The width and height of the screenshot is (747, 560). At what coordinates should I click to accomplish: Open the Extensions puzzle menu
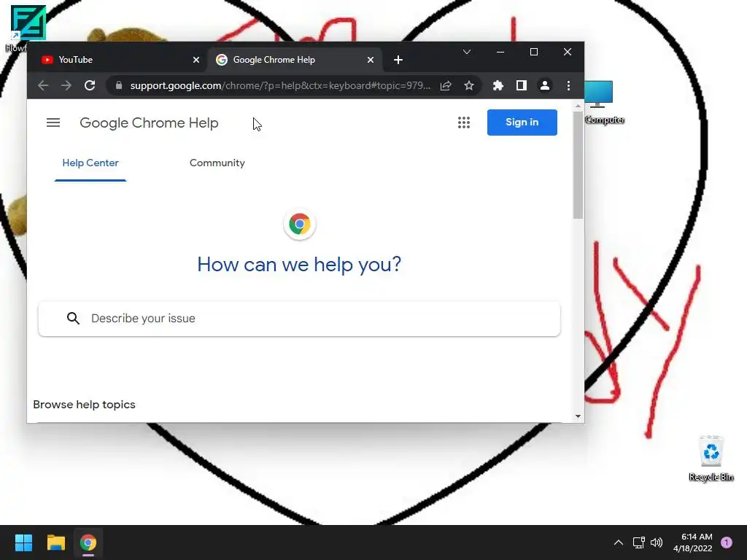coord(498,86)
